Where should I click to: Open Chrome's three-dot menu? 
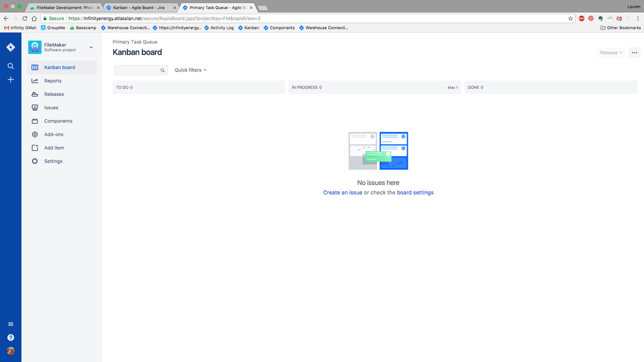click(x=638, y=19)
